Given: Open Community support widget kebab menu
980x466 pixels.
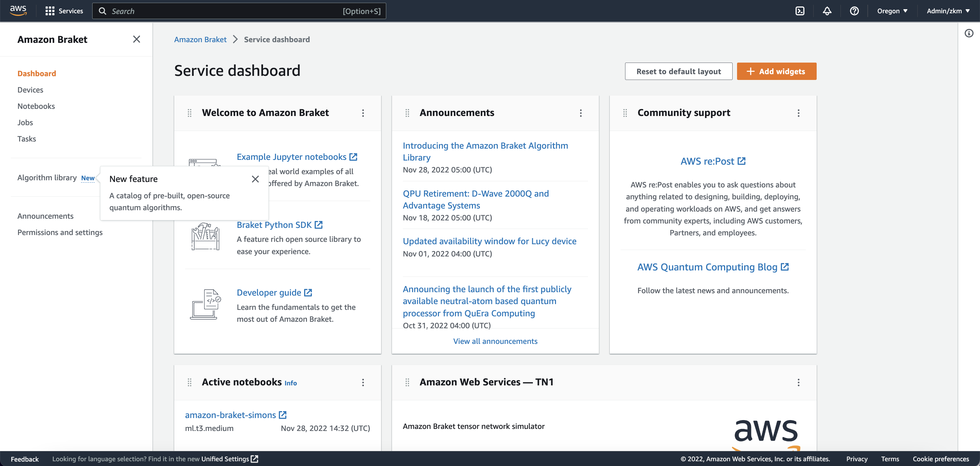Looking at the screenshot, I should coord(798,113).
